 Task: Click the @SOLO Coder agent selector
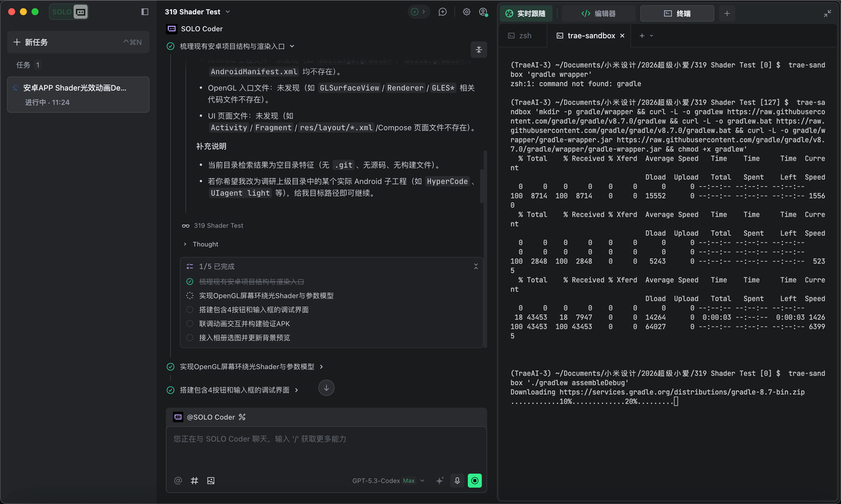point(206,417)
